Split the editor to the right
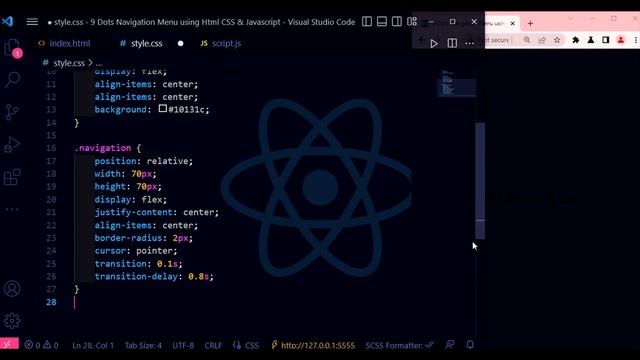640x360 pixels. point(452,43)
